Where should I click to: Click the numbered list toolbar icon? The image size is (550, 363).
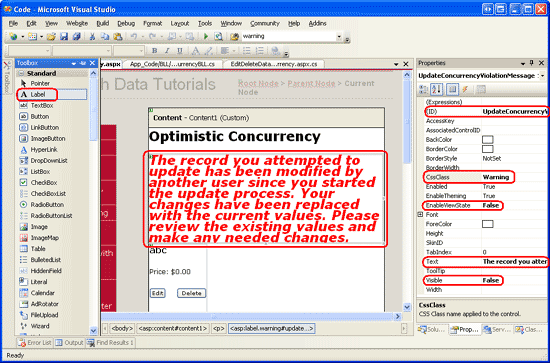260,51
